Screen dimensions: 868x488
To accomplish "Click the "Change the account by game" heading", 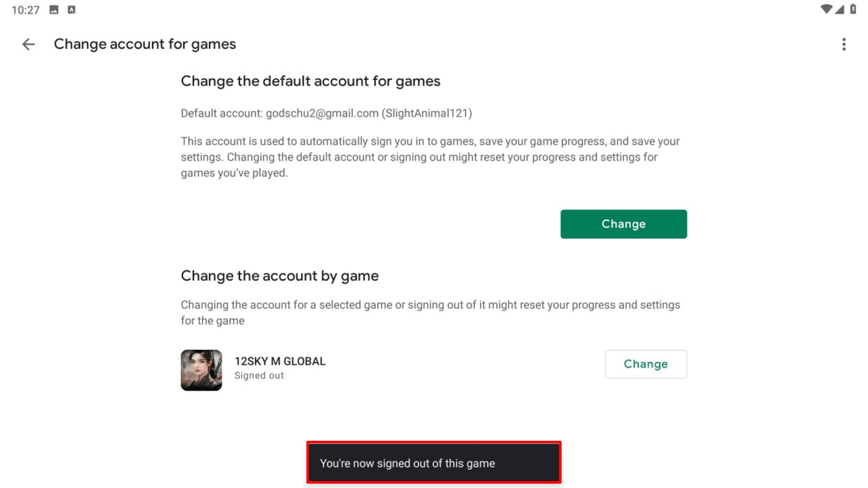I will [x=279, y=276].
